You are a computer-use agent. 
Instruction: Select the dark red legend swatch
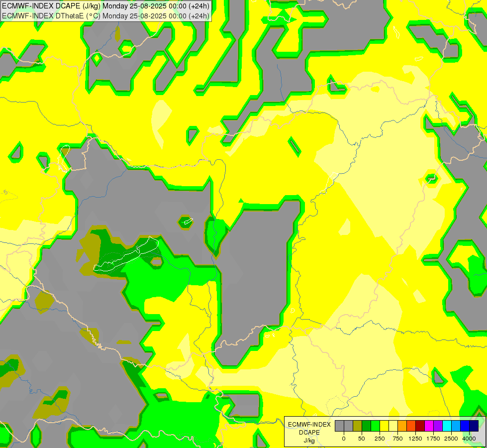(x=420, y=426)
